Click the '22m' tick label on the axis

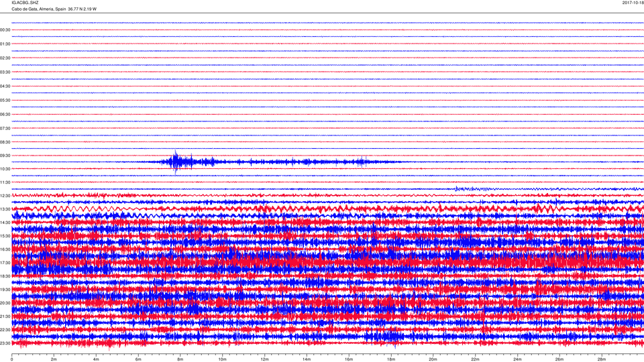click(x=475, y=359)
